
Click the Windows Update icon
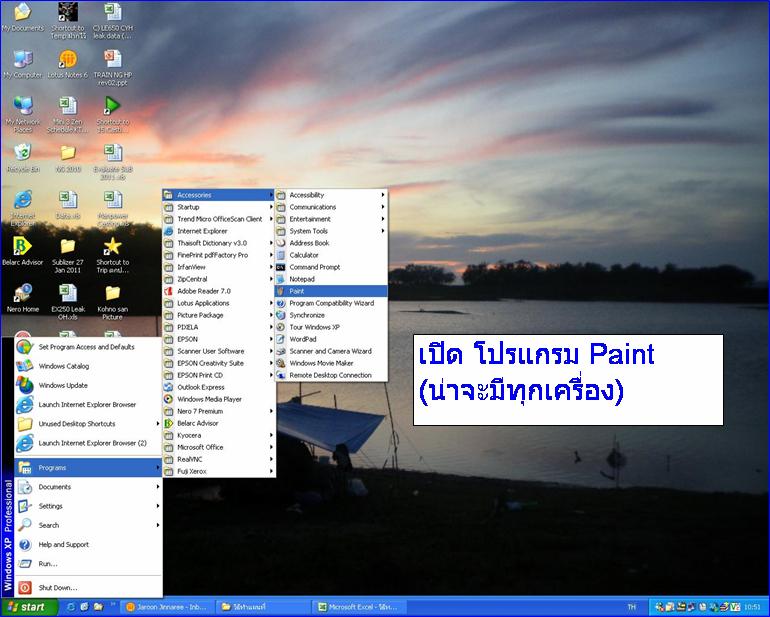[x=25, y=385]
